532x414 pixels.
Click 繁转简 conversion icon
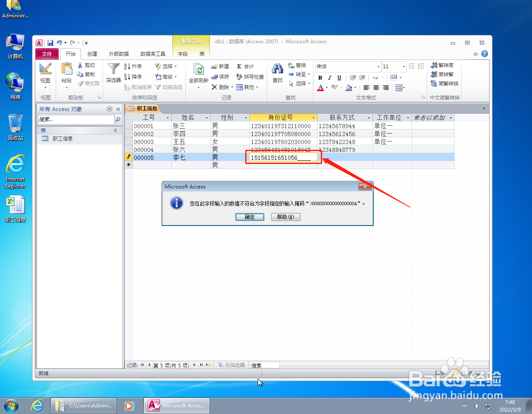pyautogui.click(x=442, y=65)
